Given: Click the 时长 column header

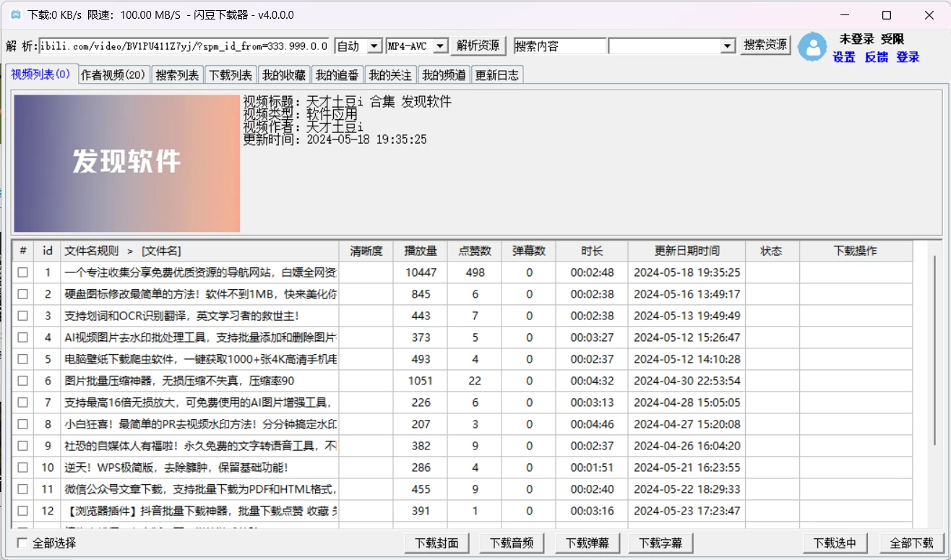Looking at the screenshot, I should 592,251.
